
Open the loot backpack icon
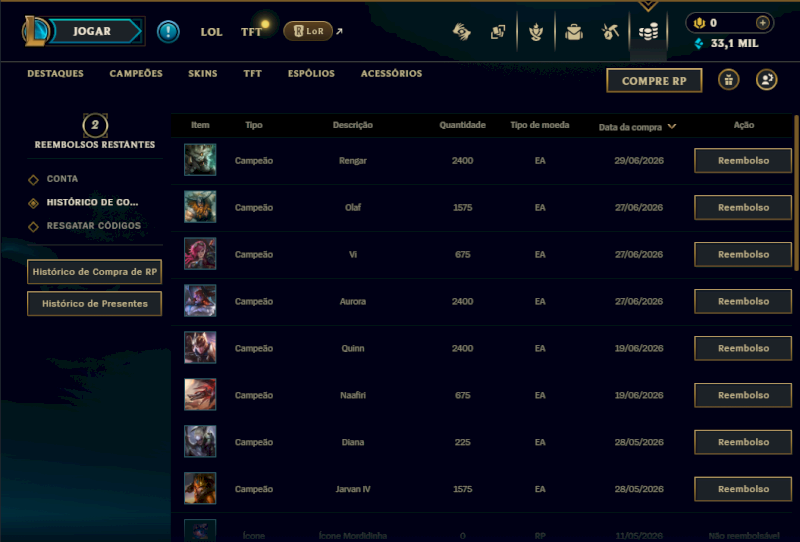pyautogui.click(x=573, y=32)
